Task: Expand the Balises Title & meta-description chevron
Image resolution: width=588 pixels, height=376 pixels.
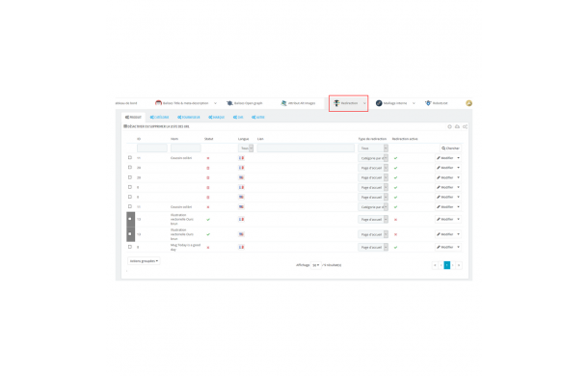Action: (215, 103)
